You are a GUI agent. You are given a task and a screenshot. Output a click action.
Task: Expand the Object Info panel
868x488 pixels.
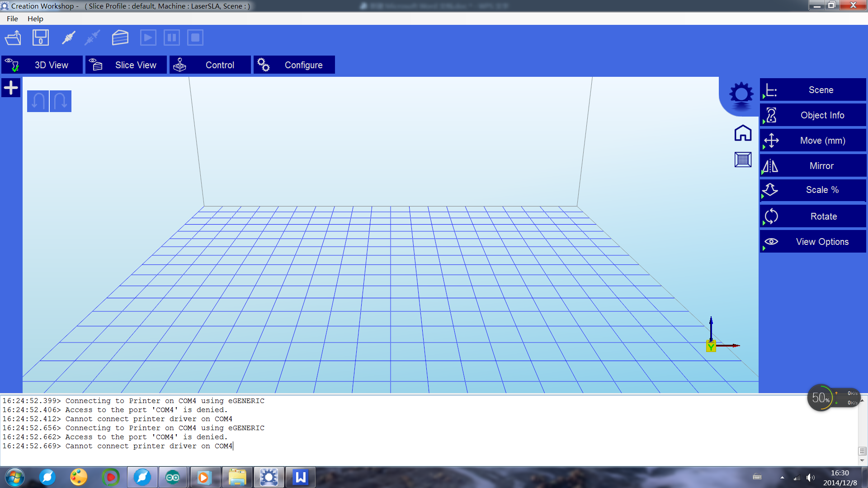tap(813, 115)
